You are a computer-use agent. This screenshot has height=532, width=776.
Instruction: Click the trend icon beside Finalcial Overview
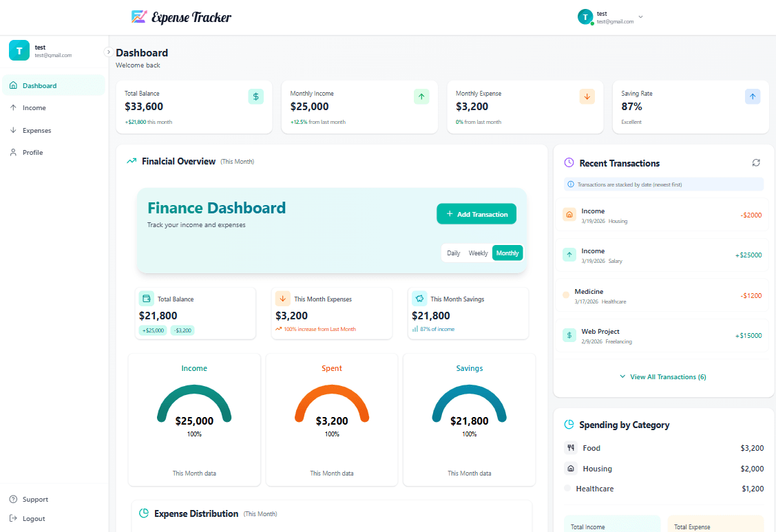click(x=131, y=161)
